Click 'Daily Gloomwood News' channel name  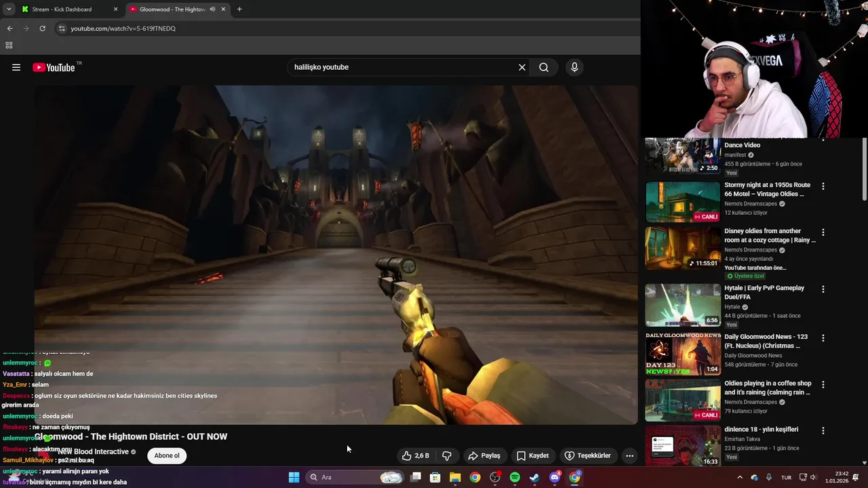[x=753, y=356]
